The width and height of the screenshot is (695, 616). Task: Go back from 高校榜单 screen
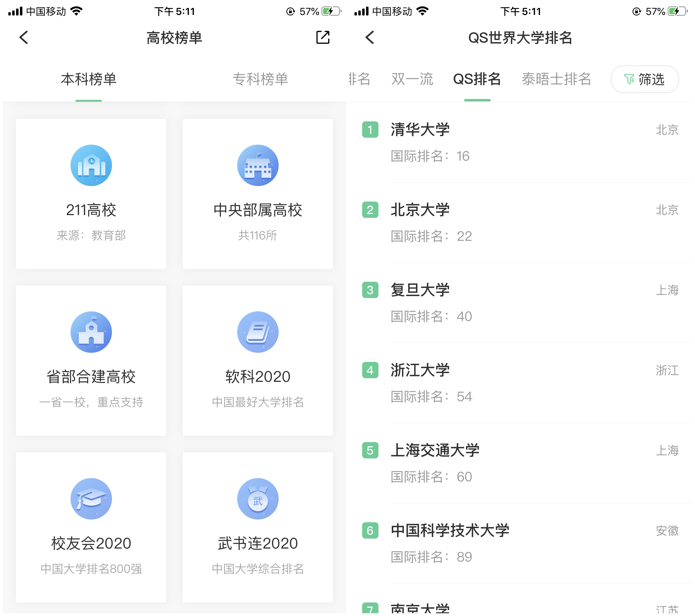pyautogui.click(x=24, y=37)
